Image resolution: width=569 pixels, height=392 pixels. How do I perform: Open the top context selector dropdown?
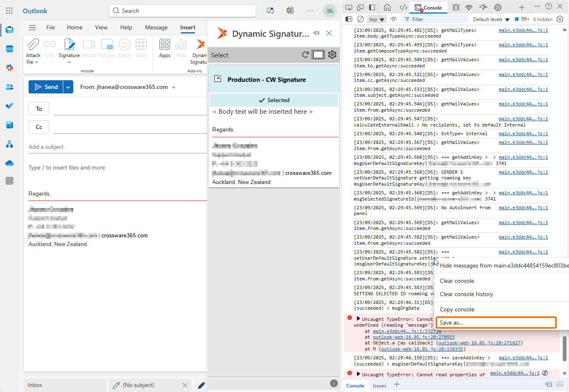[377, 19]
